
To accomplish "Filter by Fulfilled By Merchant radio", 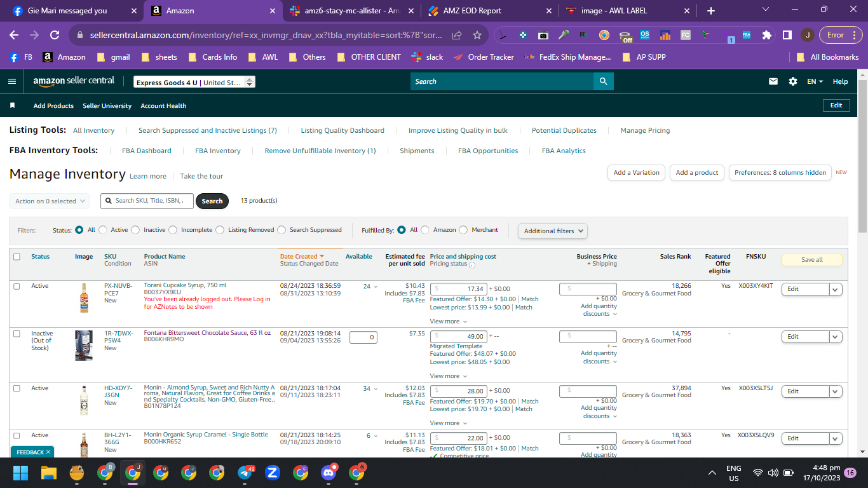I will [463, 230].
